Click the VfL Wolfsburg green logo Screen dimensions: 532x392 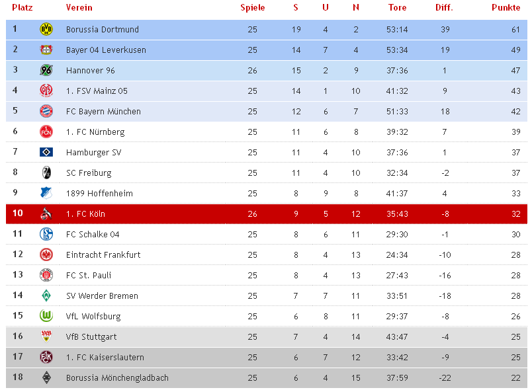[46, 316]
